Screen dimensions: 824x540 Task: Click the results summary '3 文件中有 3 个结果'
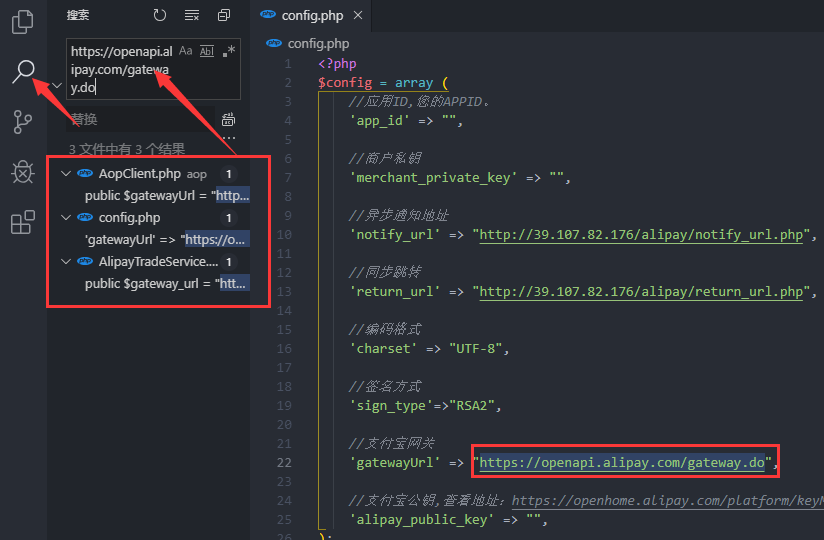(x=127, y=149)
